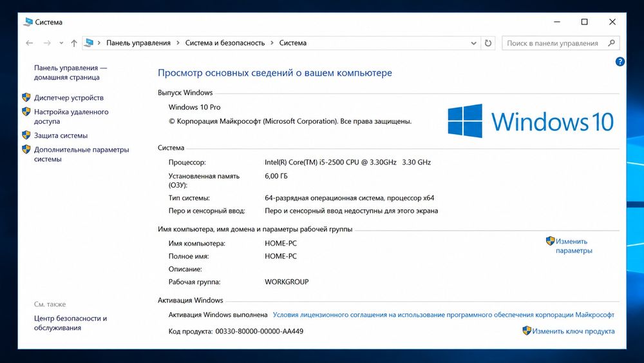
Task: Select the Система breadcrumb segment
Action: click(293, 43)
